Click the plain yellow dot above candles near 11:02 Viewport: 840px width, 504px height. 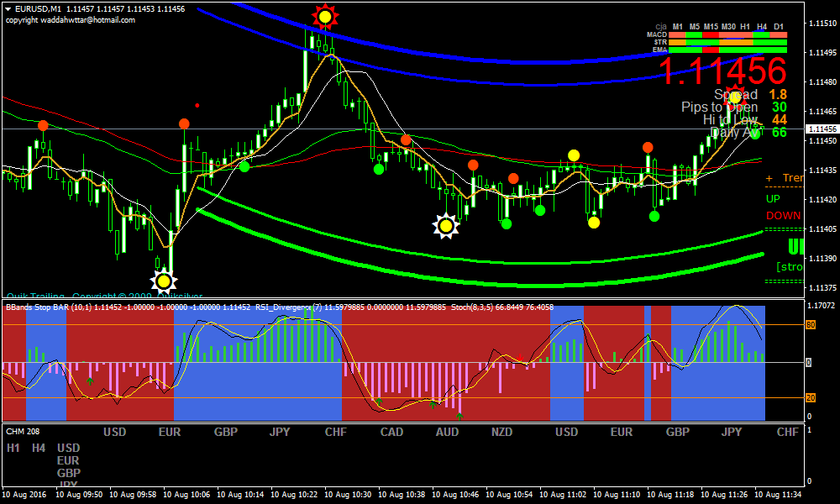[x=574, y=155]
